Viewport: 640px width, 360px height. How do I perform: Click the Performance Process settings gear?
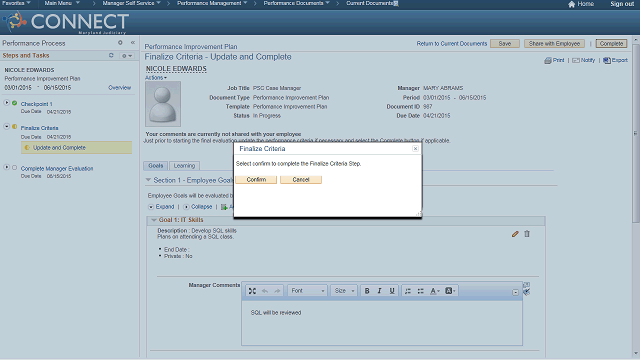[x=120, y=42]
